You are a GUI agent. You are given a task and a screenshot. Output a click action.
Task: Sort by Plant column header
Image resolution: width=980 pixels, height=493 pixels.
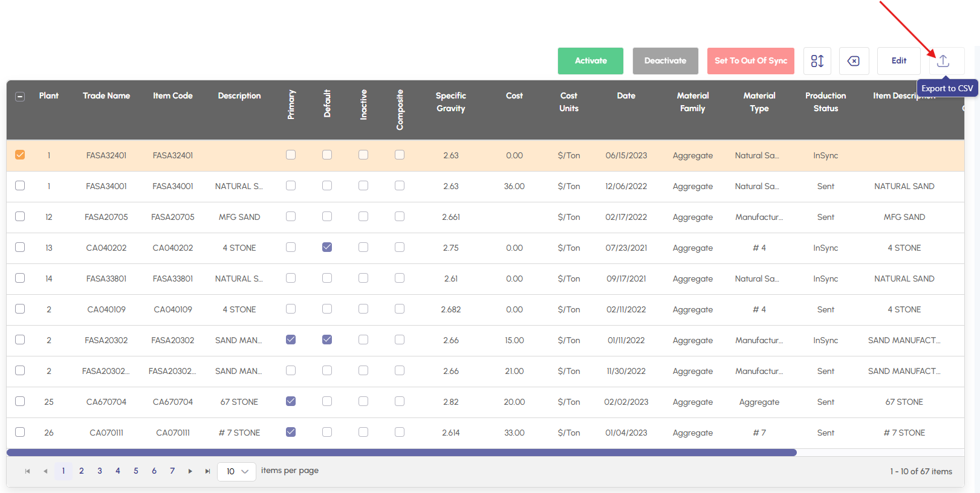point(48,95)
